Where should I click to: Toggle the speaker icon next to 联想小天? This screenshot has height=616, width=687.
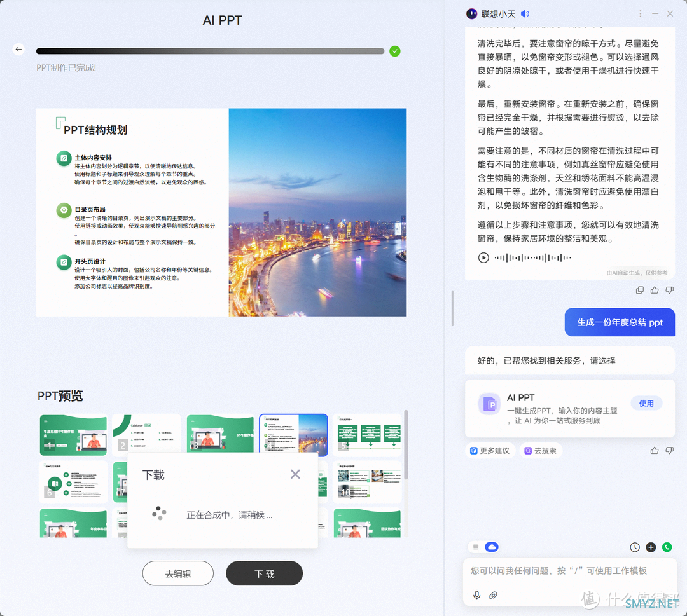[525, 14]
